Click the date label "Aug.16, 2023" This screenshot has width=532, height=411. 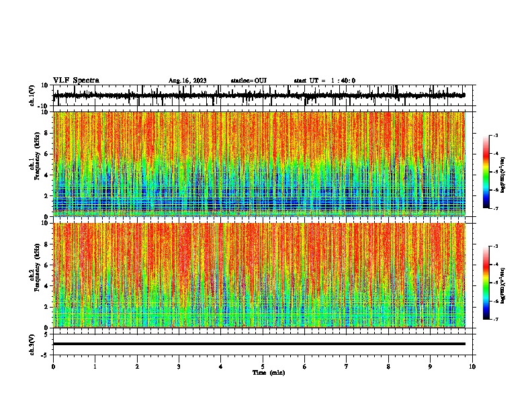tap(187, 81)
